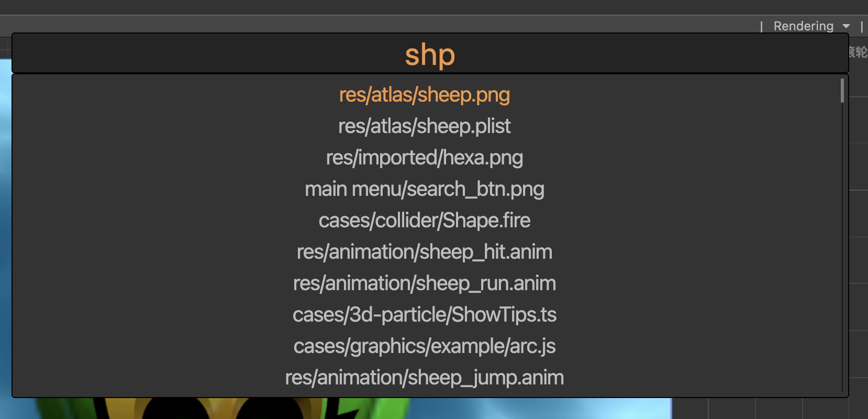The height and width of the screenshot is (419, 868).
Task: Open main menu/search_btn.png from the list
Action: 424,189
